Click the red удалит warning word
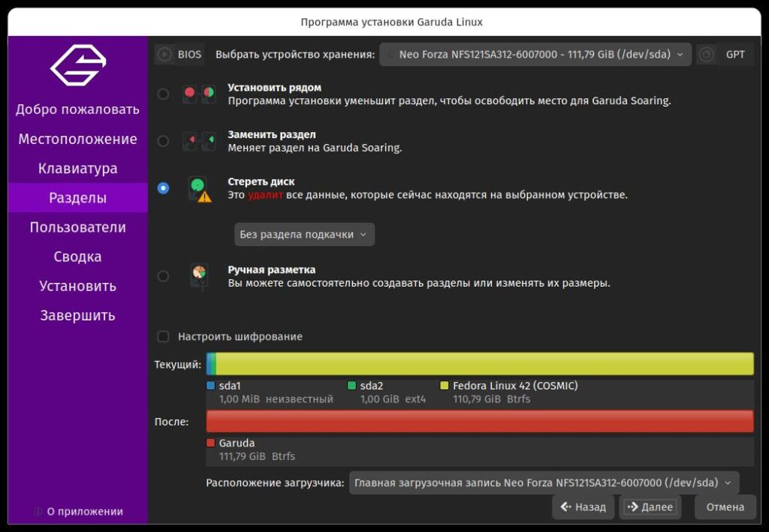This screenshot has width=769, height=532. [x=265, y=195]
